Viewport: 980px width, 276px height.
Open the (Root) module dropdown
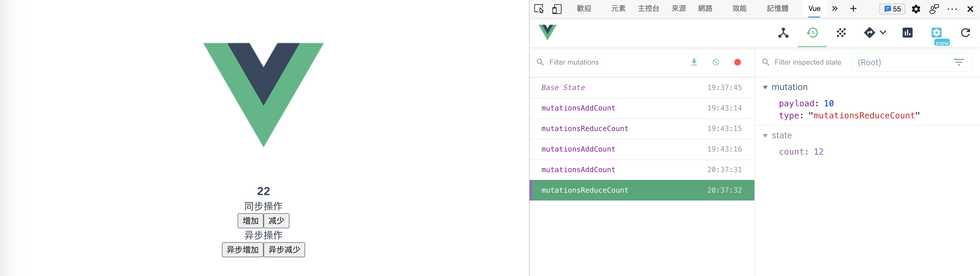point(912,62)
